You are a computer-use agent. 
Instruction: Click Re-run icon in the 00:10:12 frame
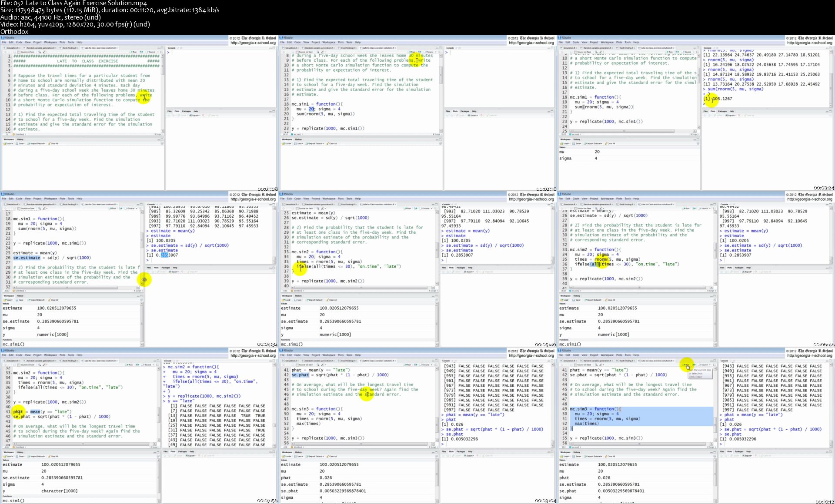click(694, 365)
